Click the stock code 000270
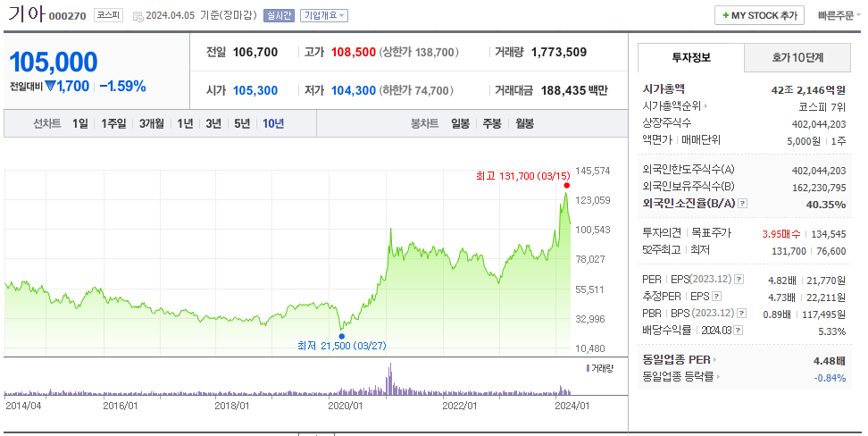Image resolution: width=868 pixels, height=436 pixels. [x=68, y=17]
